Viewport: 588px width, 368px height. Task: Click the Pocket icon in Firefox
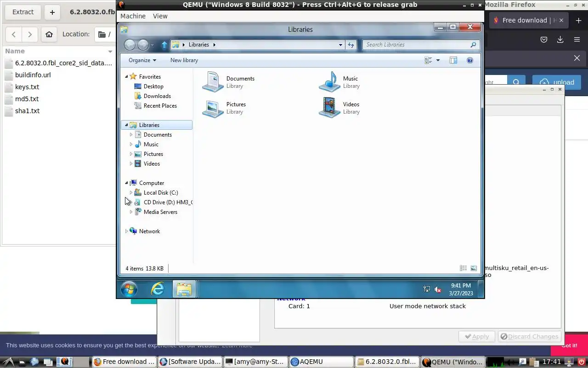[544, 40]
